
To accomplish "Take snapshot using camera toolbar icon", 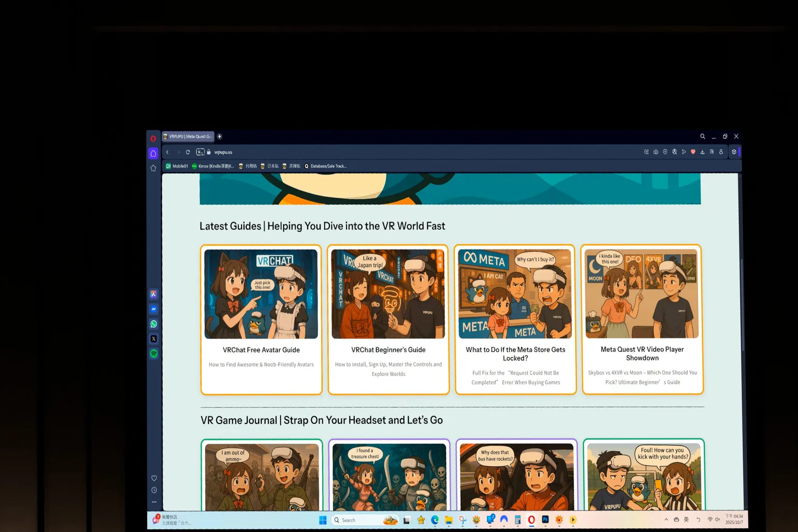I will pyautogui.click(x=656, y=152).
